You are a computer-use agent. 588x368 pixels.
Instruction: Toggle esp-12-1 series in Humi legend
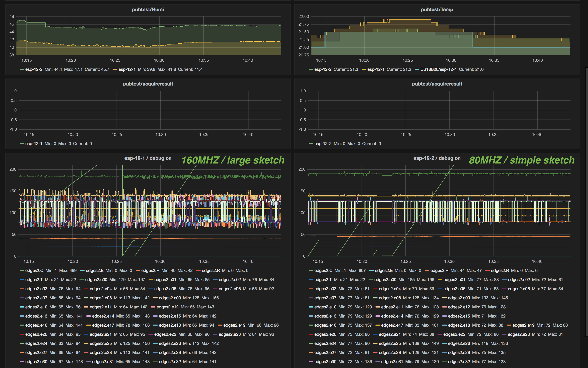point(127,69)
